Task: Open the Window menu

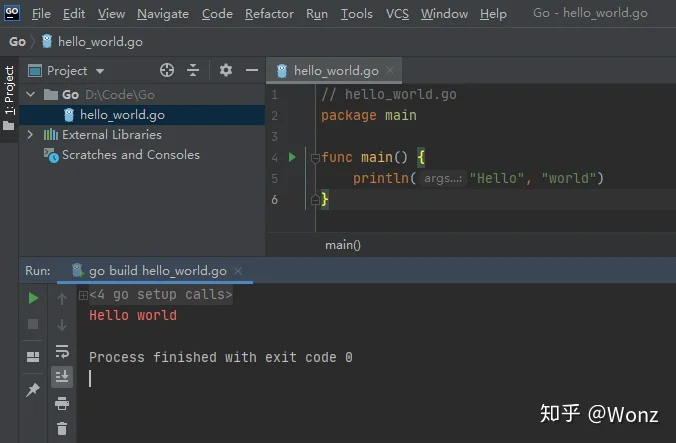Action: click(444, 14)
